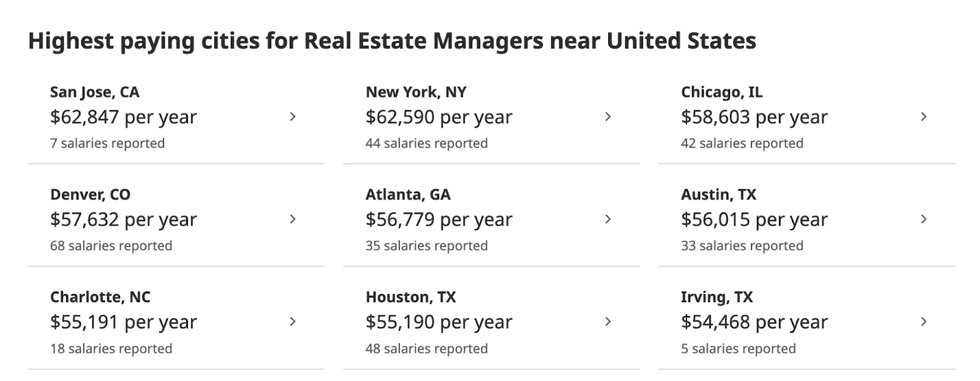
Task: Select the Houston, TX city heading
Action: point(410,297)
